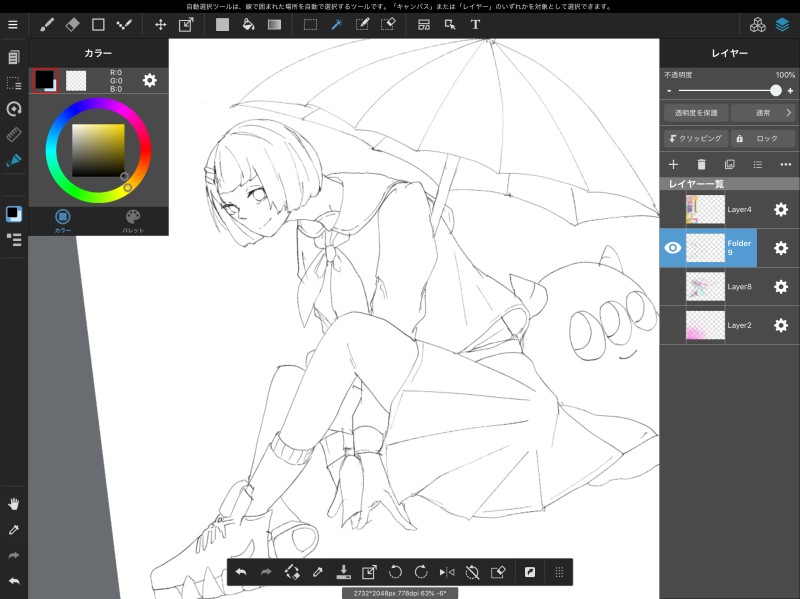Rotate canvas right in bottom toolbar
Image resolution: width=800 pixels, height=599 pixels.
(421, 572)
